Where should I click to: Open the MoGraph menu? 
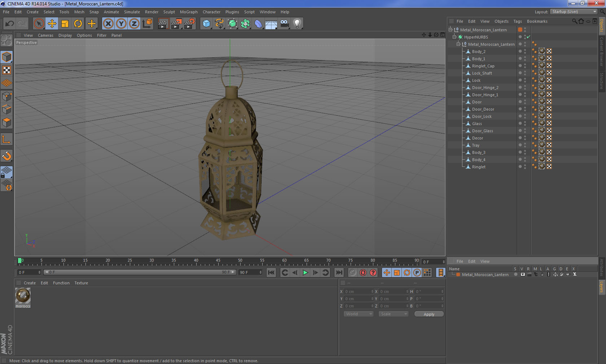click(189, 12)
